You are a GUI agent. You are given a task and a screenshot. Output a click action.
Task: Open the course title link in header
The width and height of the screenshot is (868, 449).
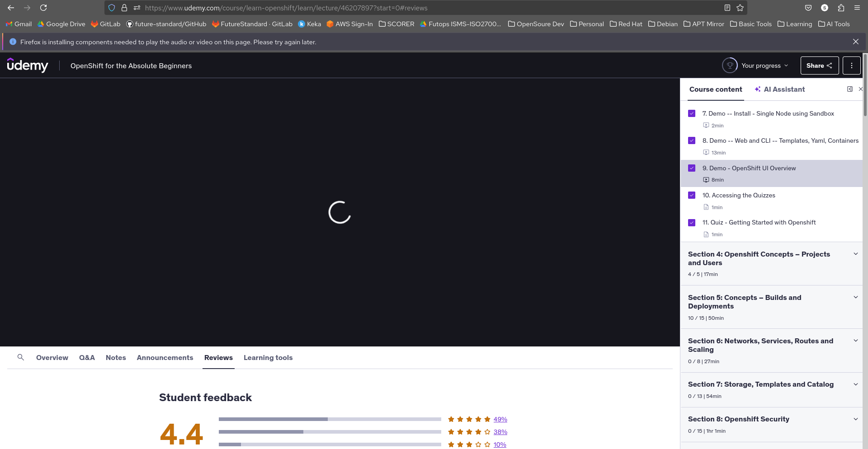[131, 65]
